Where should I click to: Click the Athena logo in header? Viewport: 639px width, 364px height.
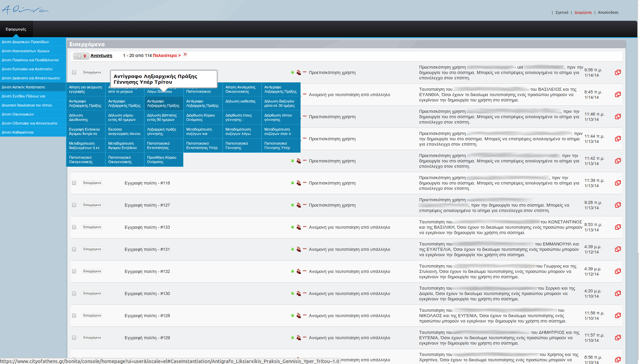[x=25, y=10]
